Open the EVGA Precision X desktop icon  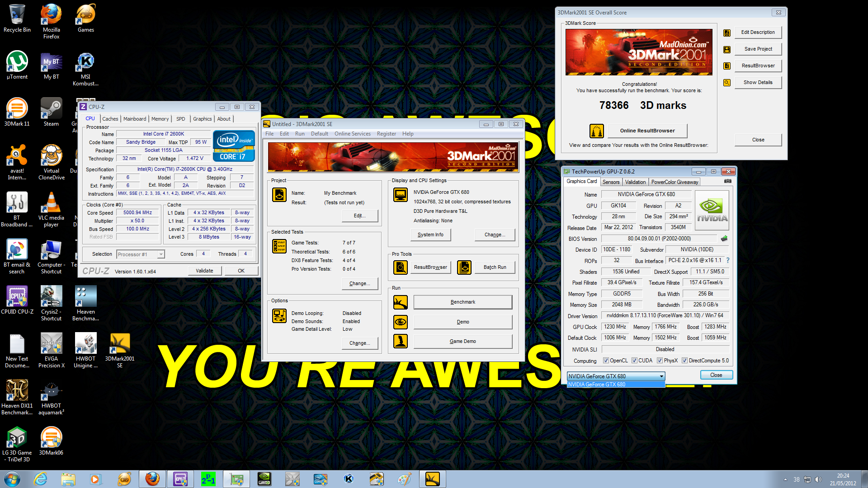click(x=51, y=351)
